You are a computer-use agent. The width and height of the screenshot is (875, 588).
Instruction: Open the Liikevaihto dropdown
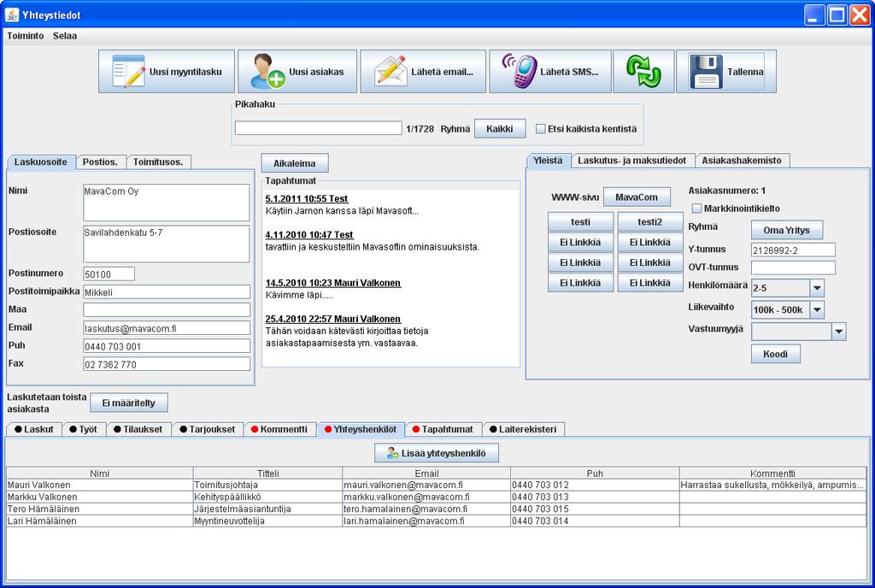pos(816,309)
